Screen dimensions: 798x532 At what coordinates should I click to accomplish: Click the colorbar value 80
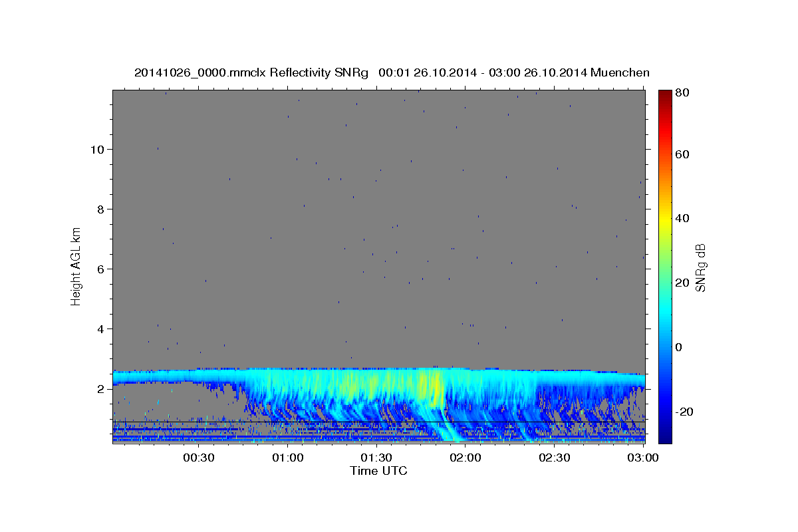pyautogui.click(x=682, y=93)
